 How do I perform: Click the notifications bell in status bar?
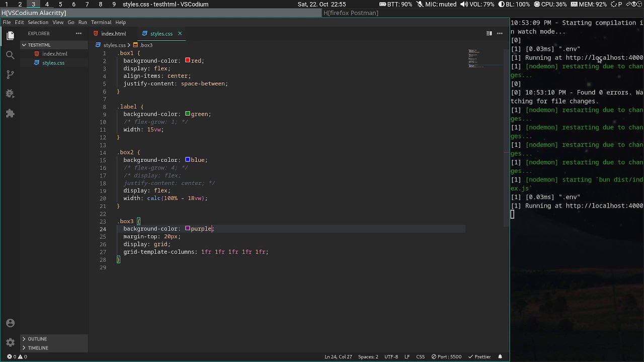click(500, 356)
